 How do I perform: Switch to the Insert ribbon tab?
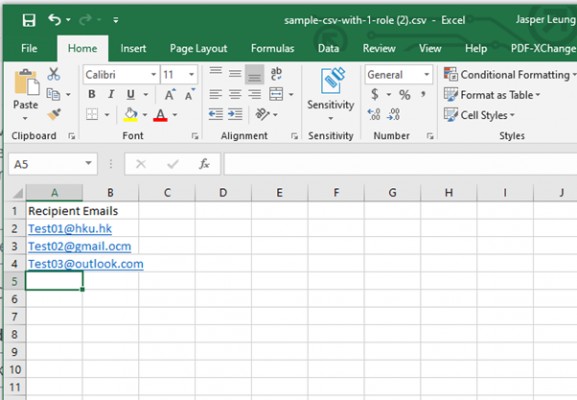[x=133, y=48]
